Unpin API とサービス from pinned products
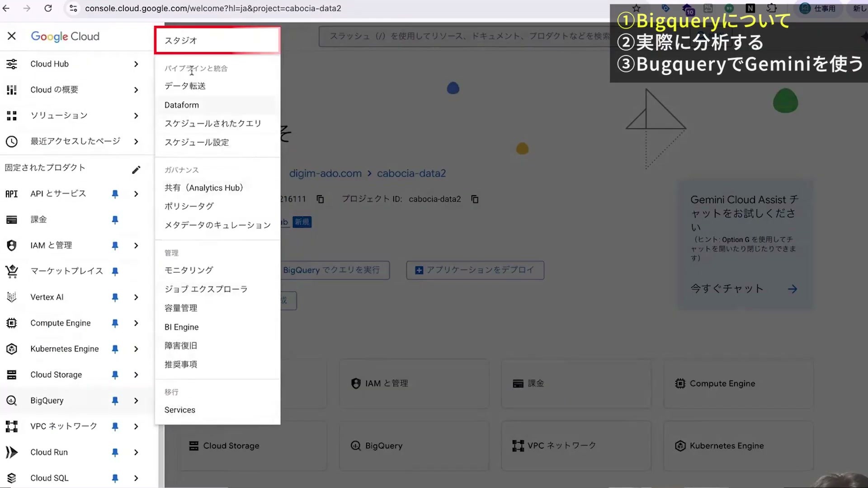868x488 pixels. point(115,194)
